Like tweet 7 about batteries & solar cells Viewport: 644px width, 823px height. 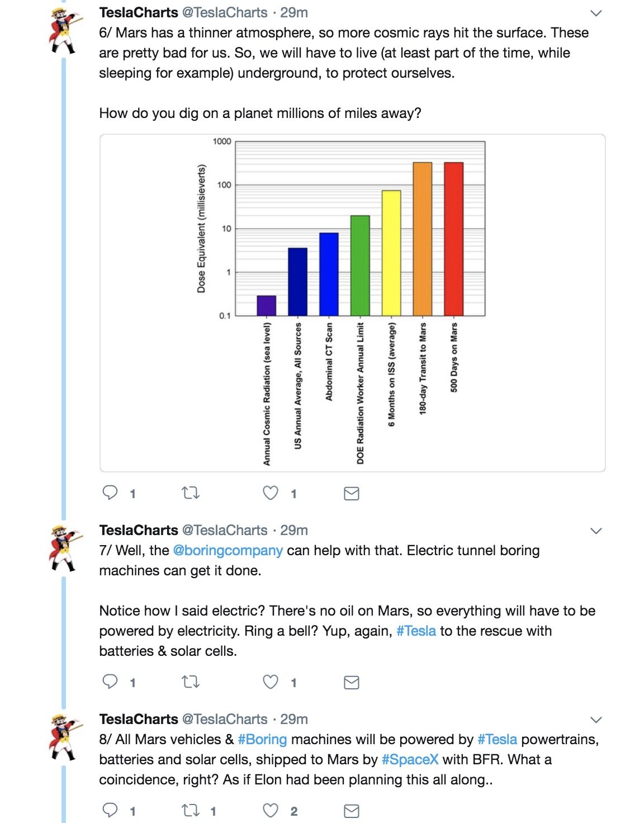(271, 682)
